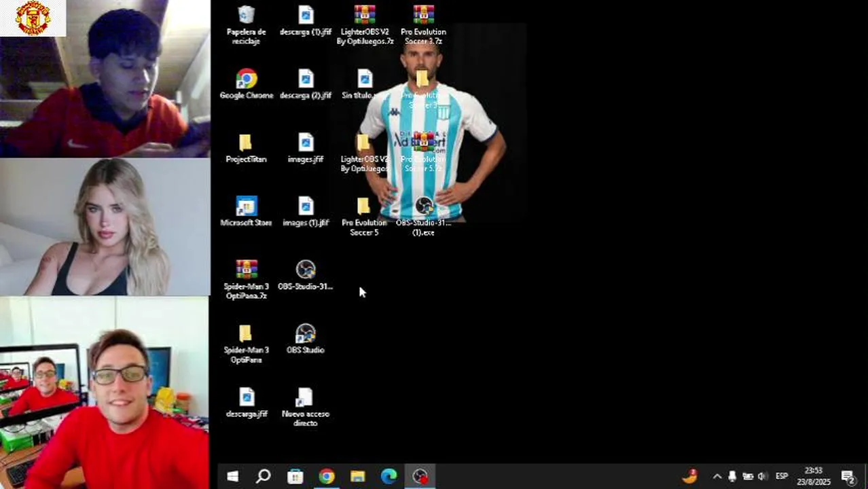Select the descarga.jfif file
This screenshot has width=868, height=489.
tap(246, 403)
